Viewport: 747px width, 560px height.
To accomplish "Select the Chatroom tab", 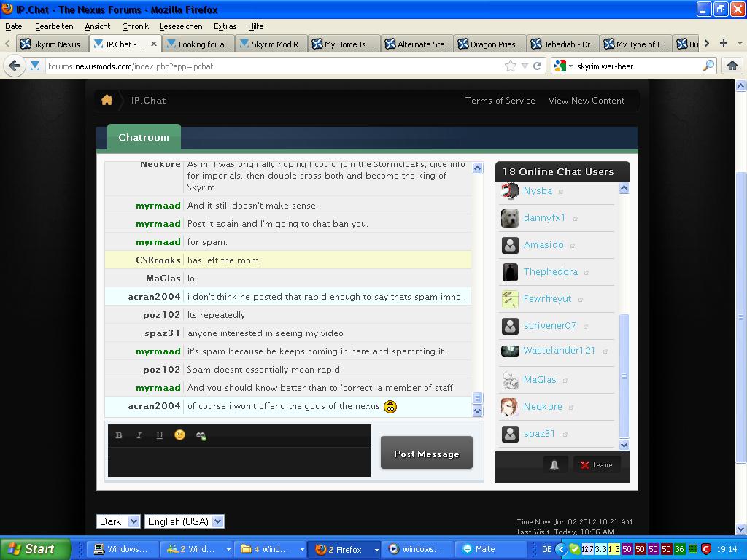I will [144, 137].
